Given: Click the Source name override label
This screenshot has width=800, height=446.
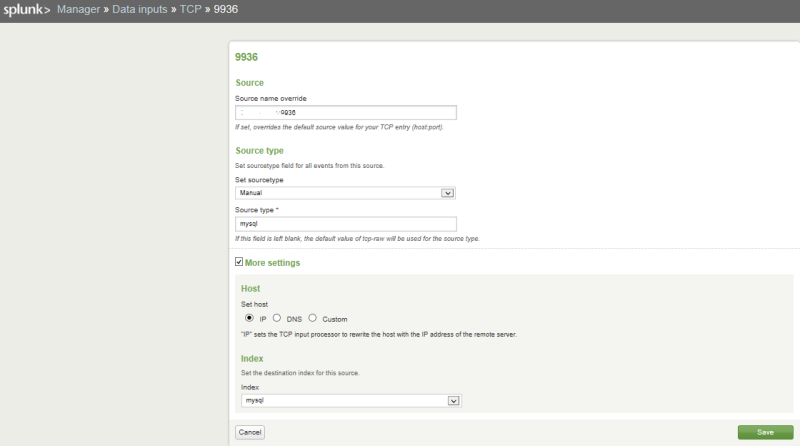Looking at the screenshot, I should coord(270,98).
